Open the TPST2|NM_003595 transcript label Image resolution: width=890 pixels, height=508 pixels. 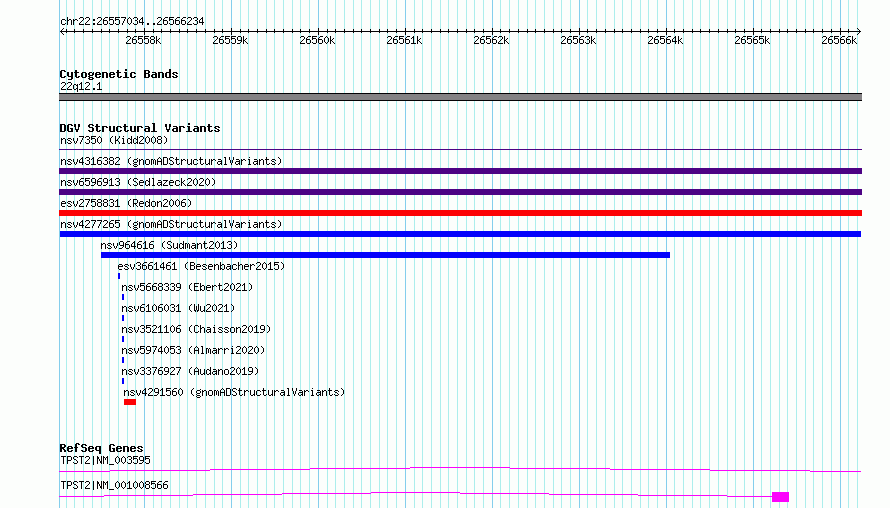coord(105,460)
